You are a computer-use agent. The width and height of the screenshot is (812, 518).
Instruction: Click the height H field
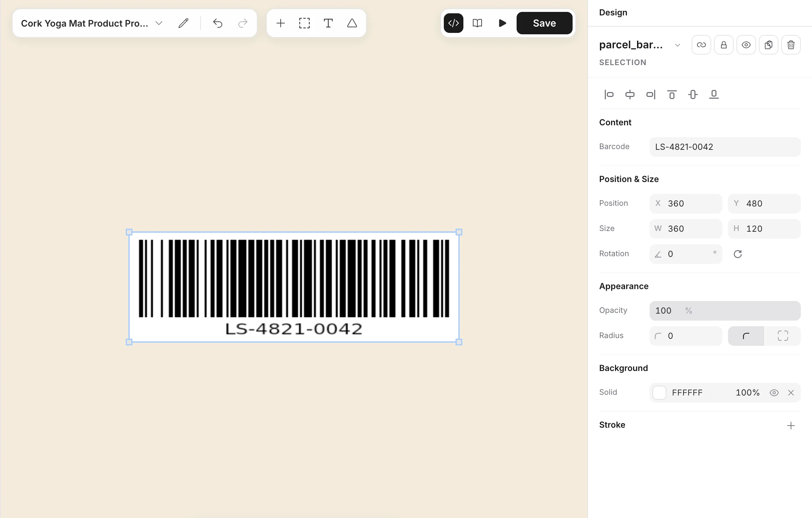pyautogui.click(x=764, y=229)
